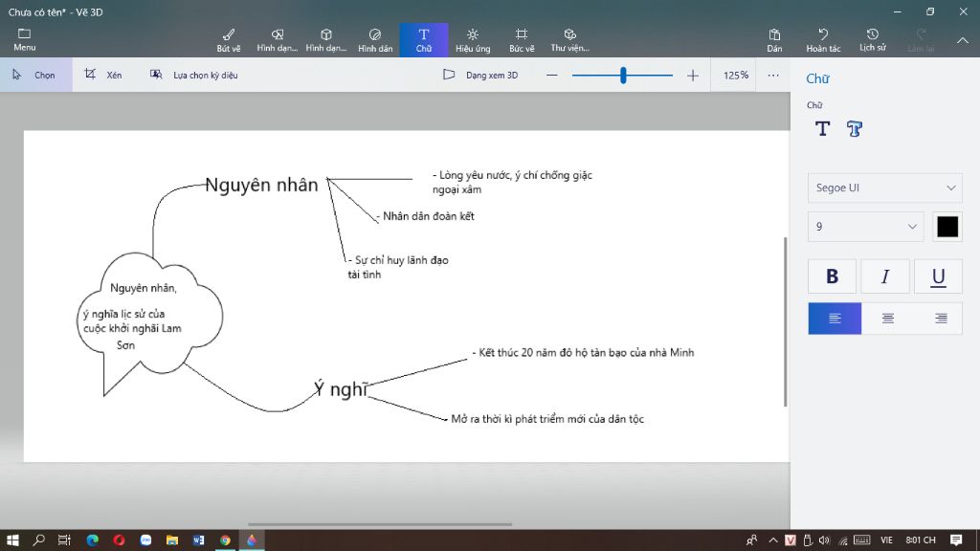Open Zoom from the taskbar
This screenshot has height=551, width=980.
(x=145, y=540)
